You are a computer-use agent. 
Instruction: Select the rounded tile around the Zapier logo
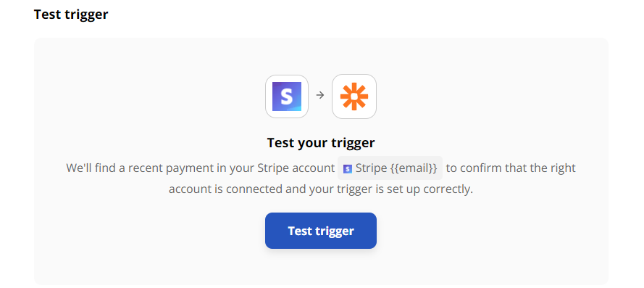354,96
